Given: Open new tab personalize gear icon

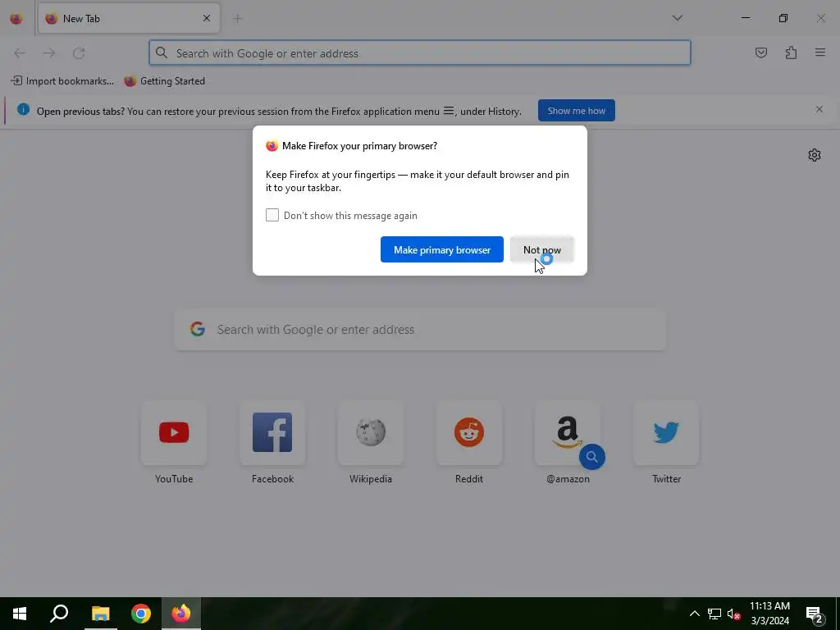Looking at the screenshot, I should pyautogui.click(x=815, y=155).
